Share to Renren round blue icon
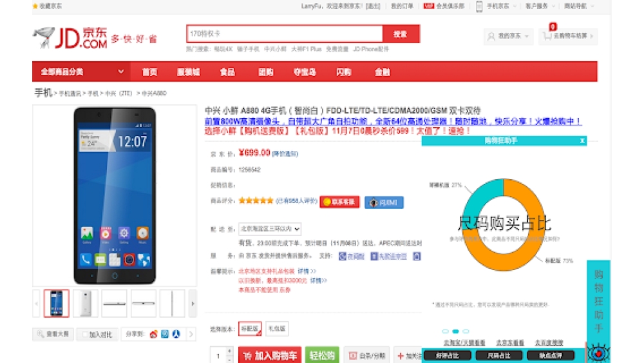The image size is (644, 363). pyautogui.click(x=176, y=334)
